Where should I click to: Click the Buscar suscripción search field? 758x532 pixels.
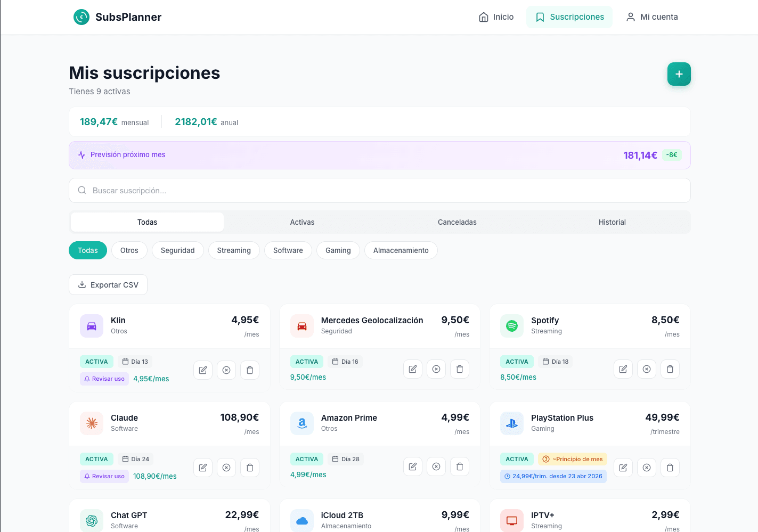tap(380, 191)
